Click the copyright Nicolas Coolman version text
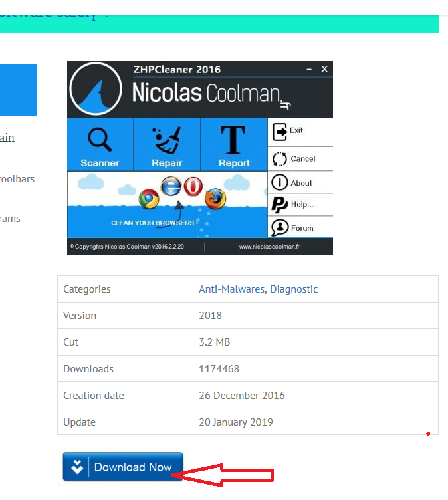 [x=127, y=247]
